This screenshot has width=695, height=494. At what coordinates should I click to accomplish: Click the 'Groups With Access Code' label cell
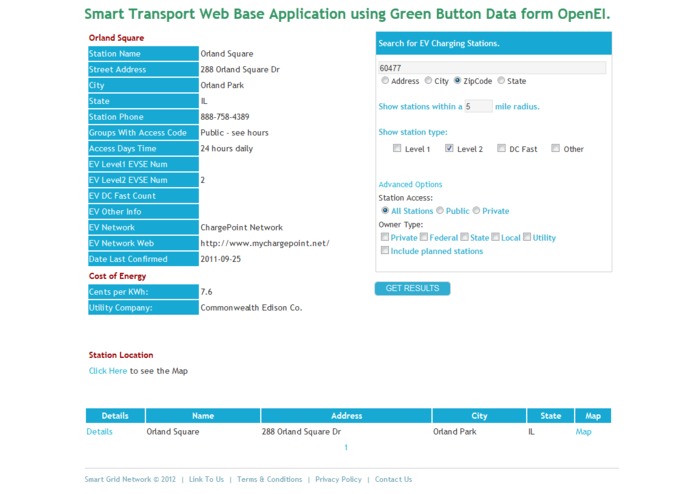point(143,133)
